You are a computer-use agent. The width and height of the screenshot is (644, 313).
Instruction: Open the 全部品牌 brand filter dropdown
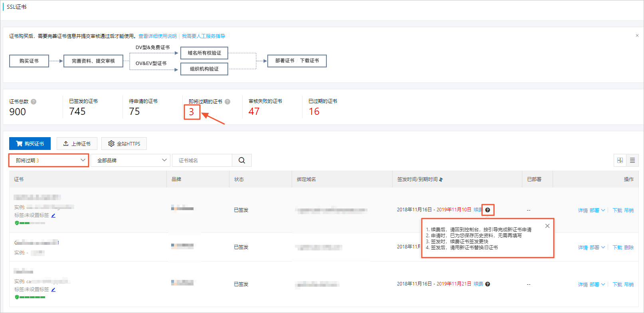click(130, 160)
